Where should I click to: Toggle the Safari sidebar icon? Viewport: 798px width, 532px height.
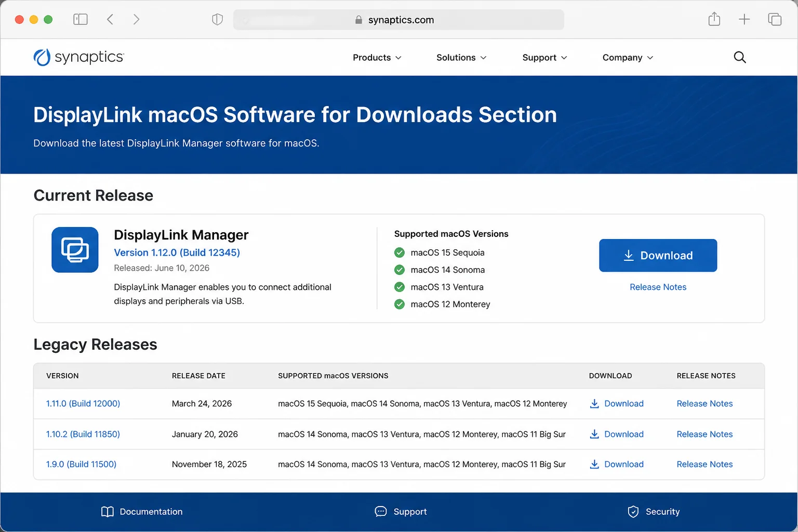[x=81, y=20]
